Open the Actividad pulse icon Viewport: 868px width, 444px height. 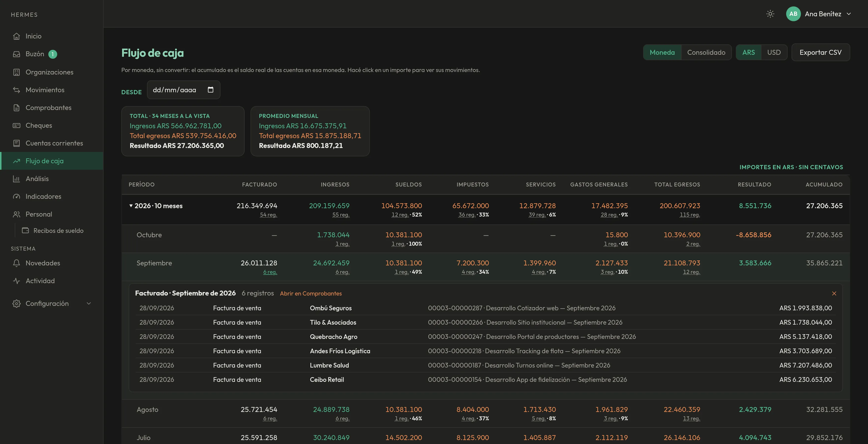17,281
